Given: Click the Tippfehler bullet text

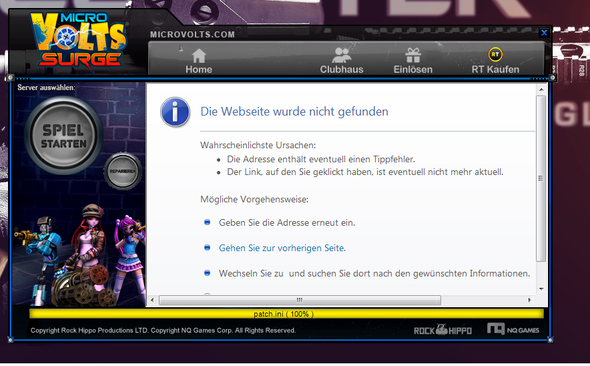Looking at the screenshot, I should coord(321,159).
